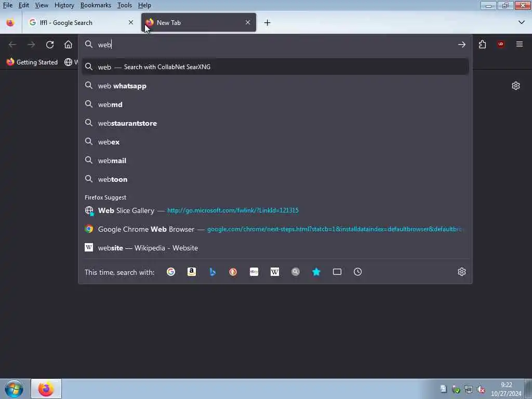Click the muted volume tray icon
This screenshot has width=532, height=399.
481,390
